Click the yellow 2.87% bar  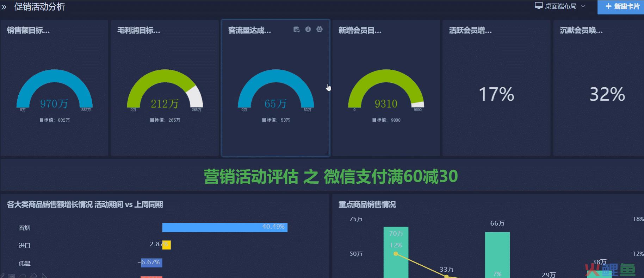pyautogui.click(x=167, y=245)
